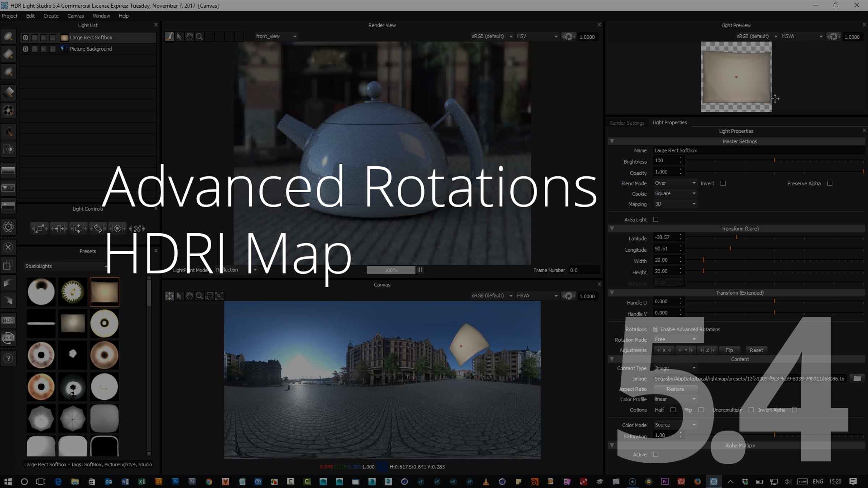Delete the selected light with the circled X icon

[8, 247]
